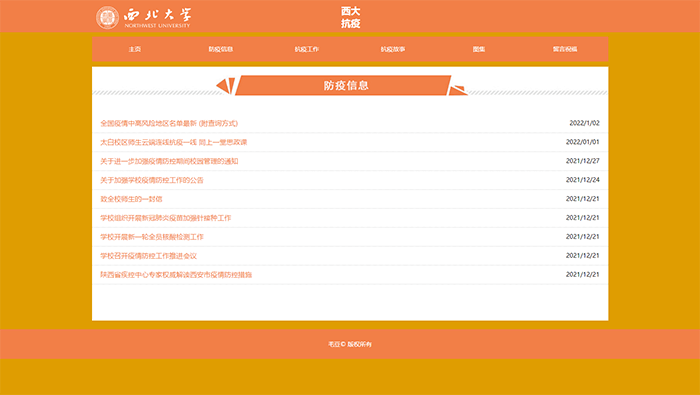The image size is (700, 395).
Task: Click the 西大抗疫 site title
Action: click(x=350, y=17)
